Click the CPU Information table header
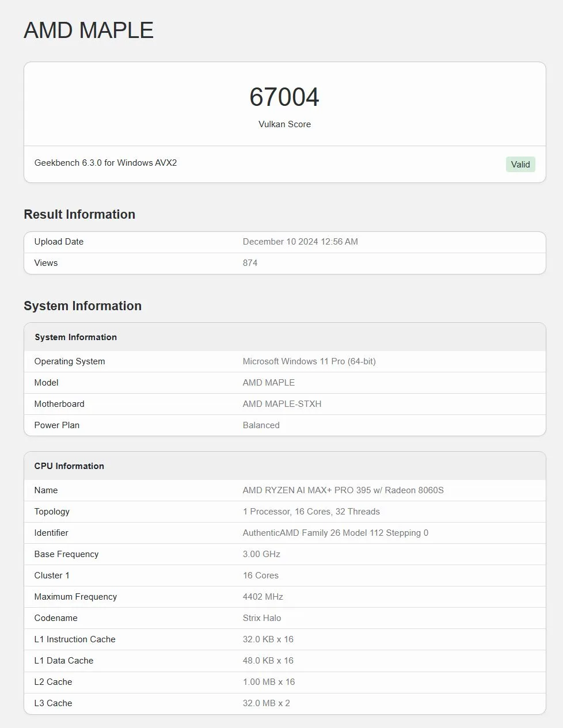563x728 pixels. tap(284, 466)
